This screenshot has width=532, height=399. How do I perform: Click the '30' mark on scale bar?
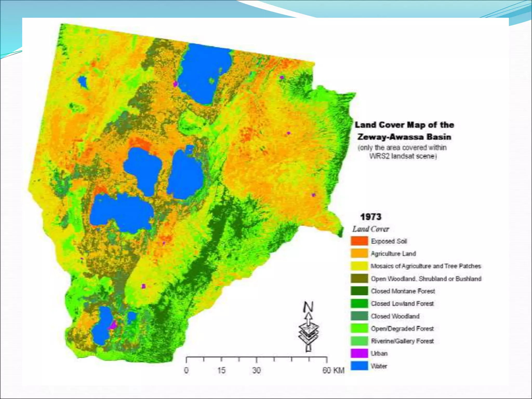pyautogui.click(x=256, y=370)
